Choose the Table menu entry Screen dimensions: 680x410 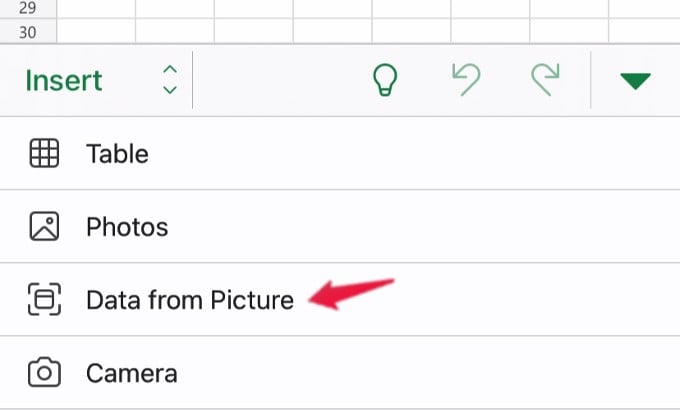point(340,153)
